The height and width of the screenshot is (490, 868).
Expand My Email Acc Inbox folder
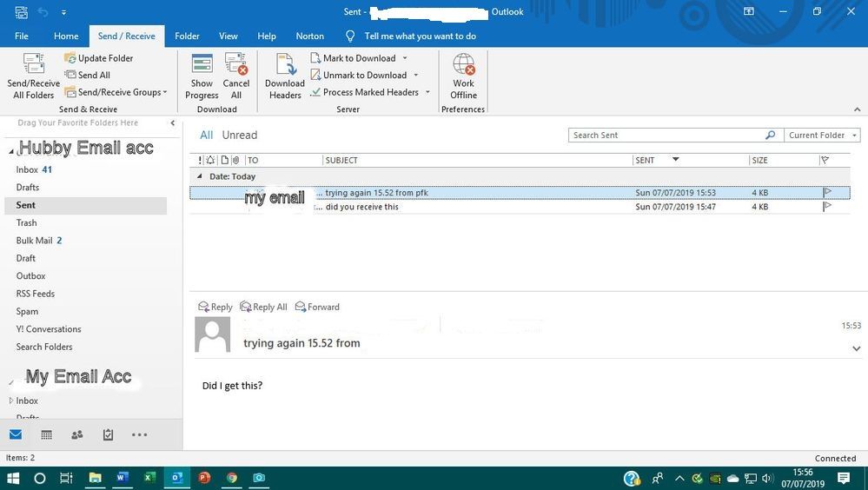(11, 401)
